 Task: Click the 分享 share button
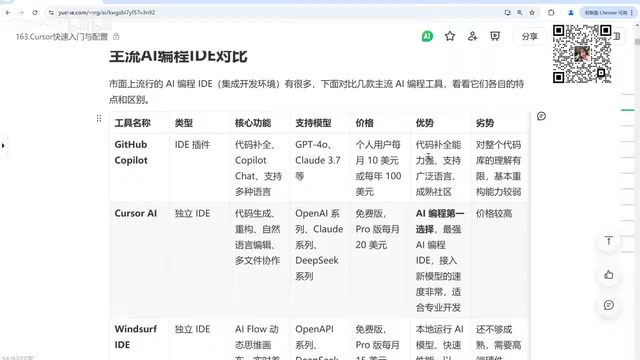click(x=529, y=36)
